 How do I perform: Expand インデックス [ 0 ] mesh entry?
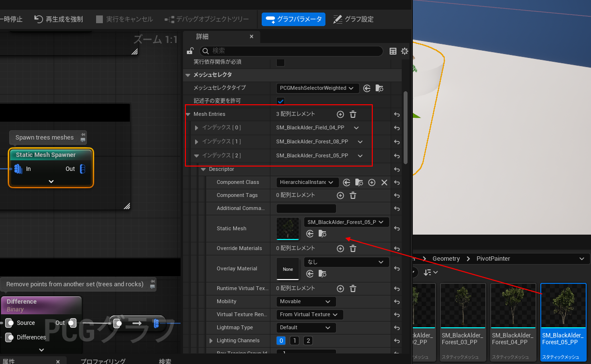point(197,128)
